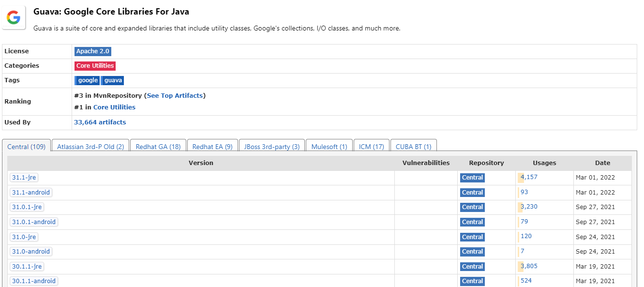644x287 pixels.
Task: Click Central badge in 31.1-android row
Action: 472,193
